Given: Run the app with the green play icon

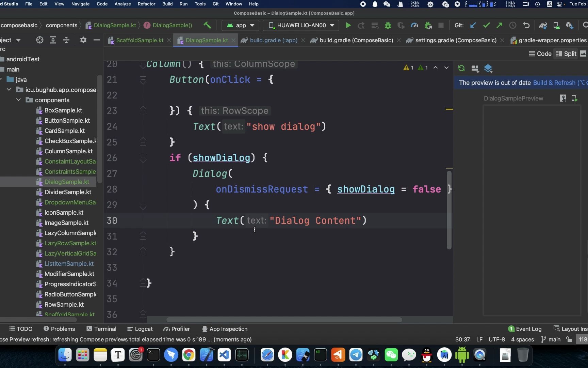Looking at the screenshot, I should 348,25.
